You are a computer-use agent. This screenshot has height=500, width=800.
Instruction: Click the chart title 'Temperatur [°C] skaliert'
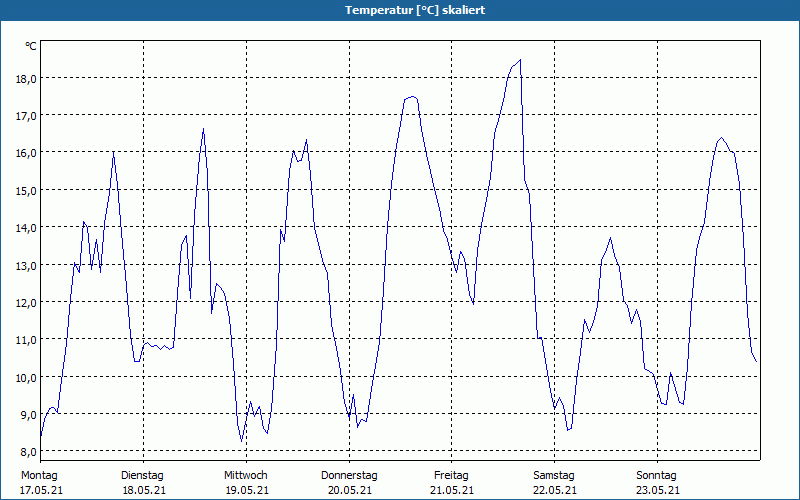click(x=415, y=10)
